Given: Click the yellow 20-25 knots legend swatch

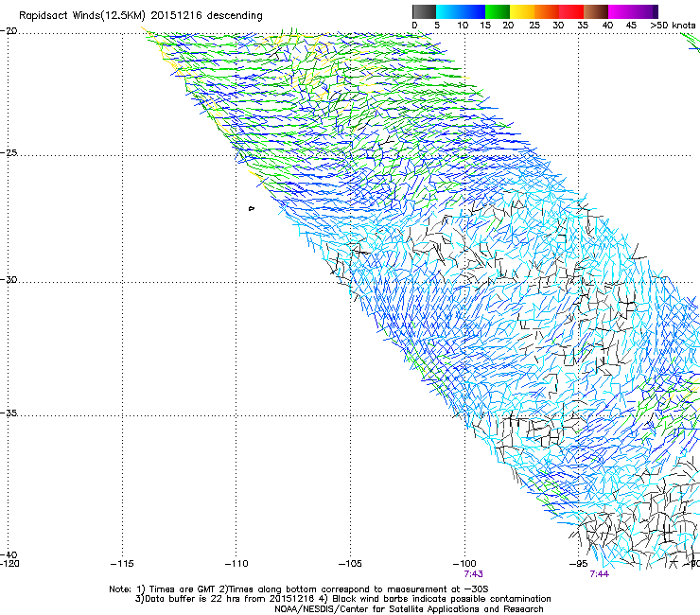Looking at the screenshot, I should [x=522, y=11].
